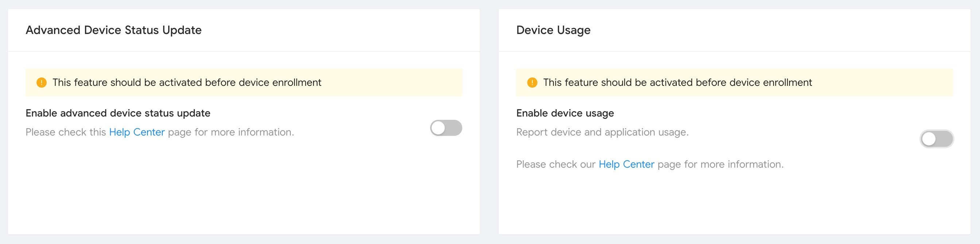Click yellow banner background in Advanced Status card
Viewport: 980px width, 244px height.
click(x=392, y=83)
